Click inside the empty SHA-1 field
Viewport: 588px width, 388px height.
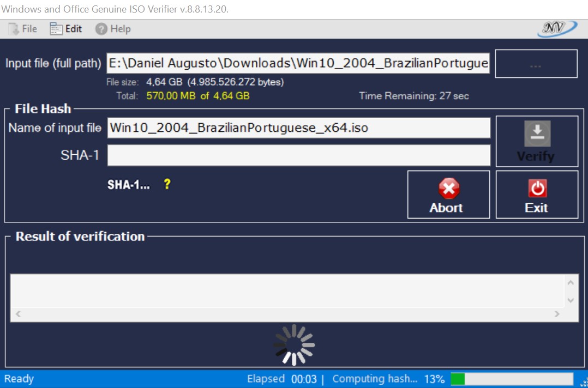[299, 155]
